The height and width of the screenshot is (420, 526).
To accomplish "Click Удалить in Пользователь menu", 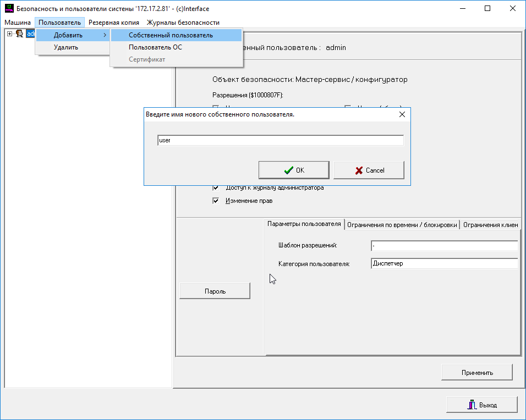I will 66,47.
